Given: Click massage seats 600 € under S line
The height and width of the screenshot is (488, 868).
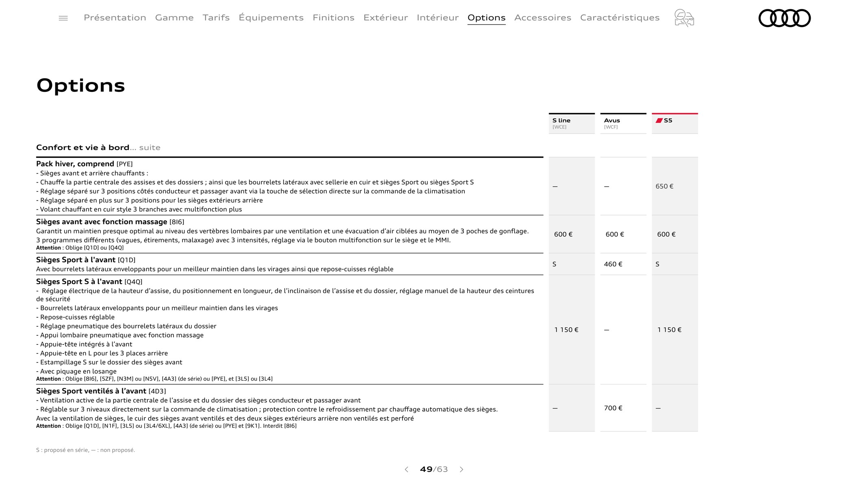Looking at the screenshot, I should tap(563, 234).
